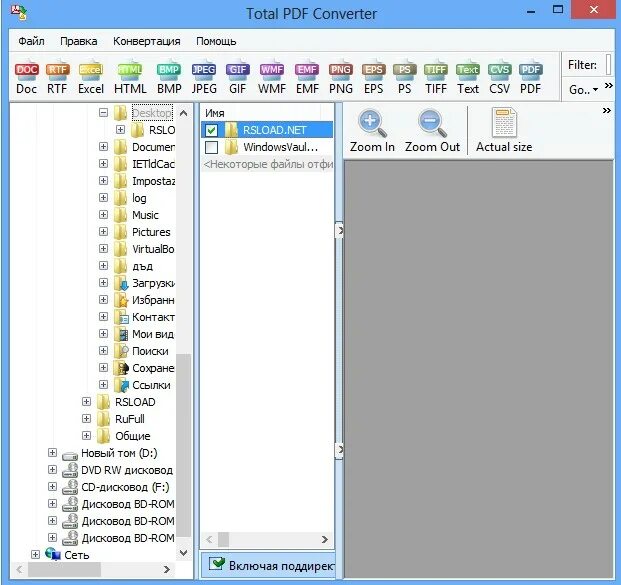Convert to EPS format
Viewport: 621px width, 585px height.
pos(373,78)
